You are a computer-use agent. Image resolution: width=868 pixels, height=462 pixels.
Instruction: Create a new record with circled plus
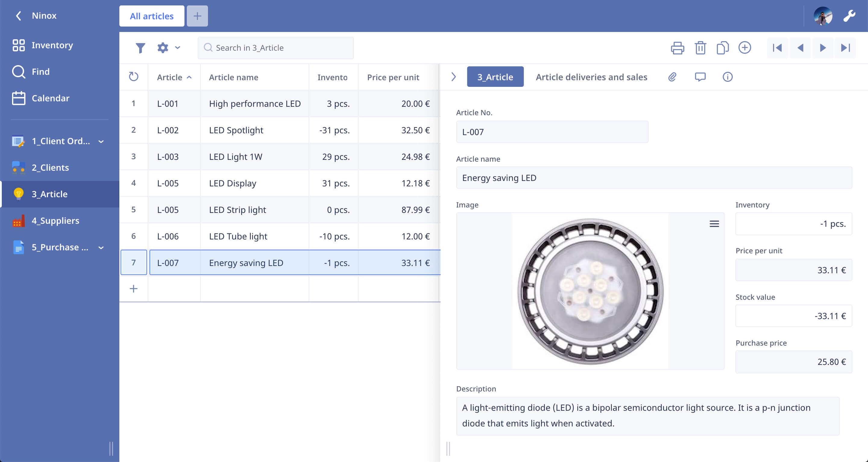pyautogui.click(x=745, y=48)
